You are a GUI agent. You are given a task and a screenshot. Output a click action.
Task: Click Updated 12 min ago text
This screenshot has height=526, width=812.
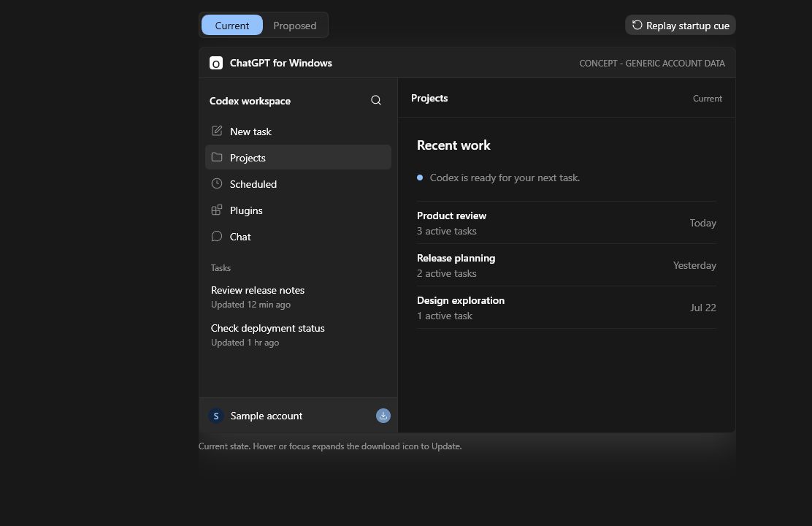tap(250, 305)
